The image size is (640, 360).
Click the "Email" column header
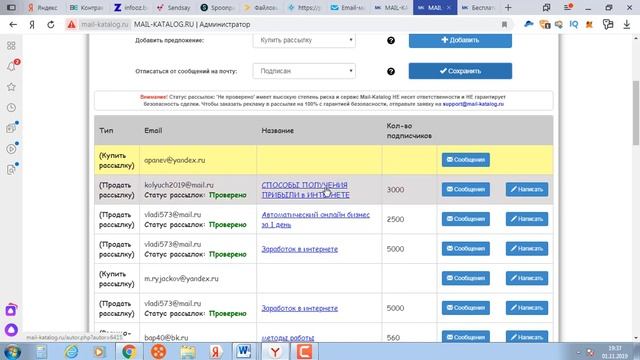(153, 131)
